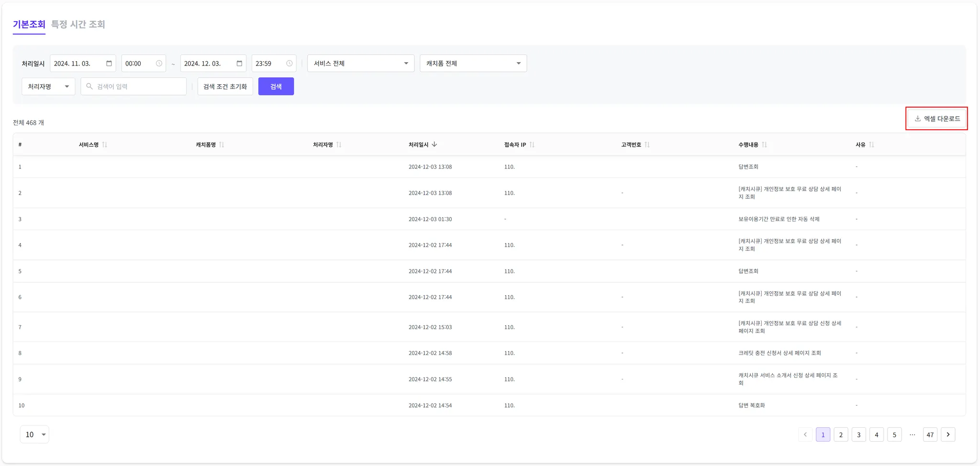Click the 검색 button
Image resolution: width=980 pixels, height=466 pixels.
[276, 86]
